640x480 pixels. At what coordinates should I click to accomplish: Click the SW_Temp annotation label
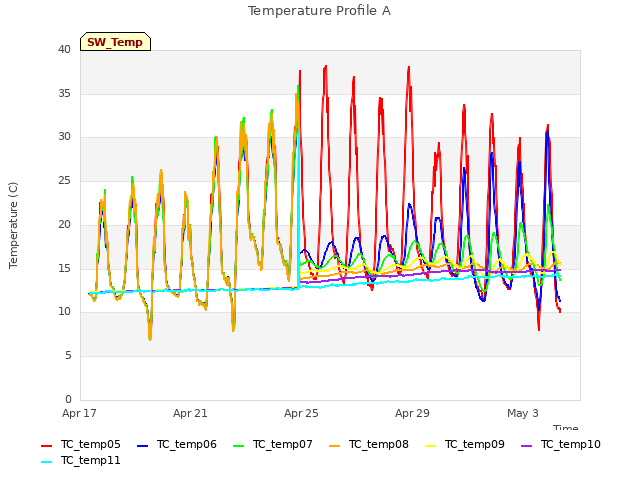[x=115, y=42]
